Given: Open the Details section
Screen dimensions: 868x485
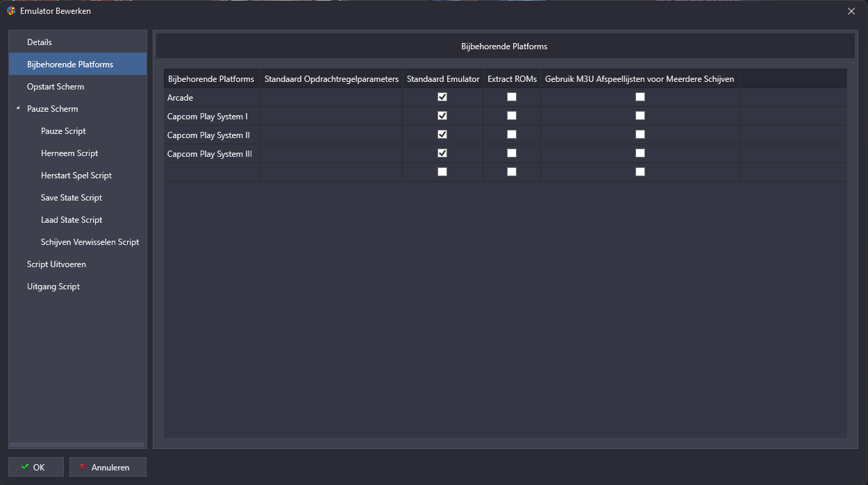Looking at the screenshot, I should (x=78, y=42).
